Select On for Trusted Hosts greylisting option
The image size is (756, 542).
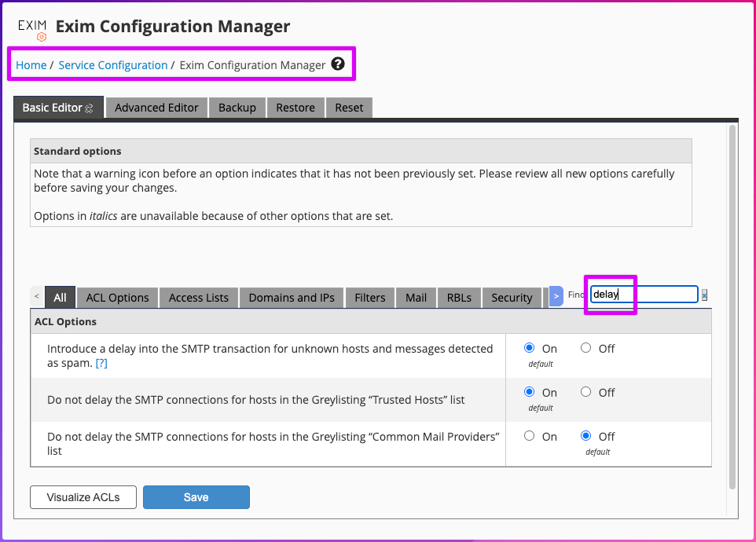pos(529,392)
